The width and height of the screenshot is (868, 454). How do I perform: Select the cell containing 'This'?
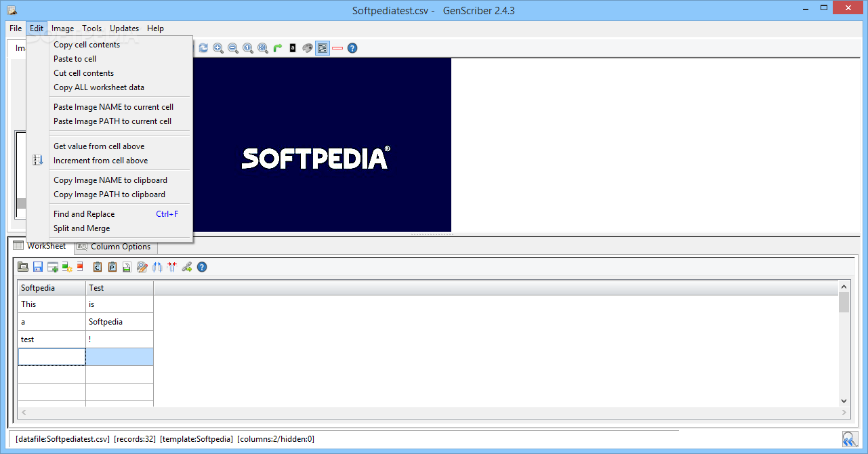(51, 304)
